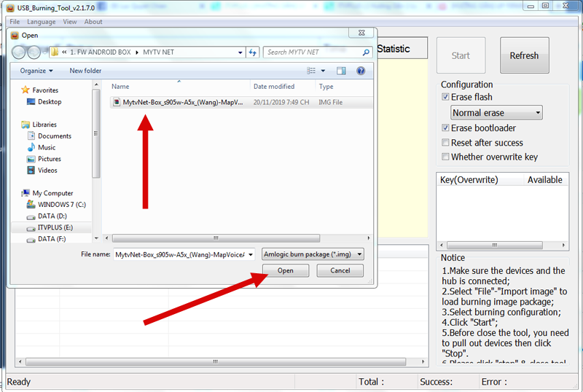Image resolution: width=583 pixels, height=392 pixels.
Task: Open the Videos library
Action: click(47, 170)
